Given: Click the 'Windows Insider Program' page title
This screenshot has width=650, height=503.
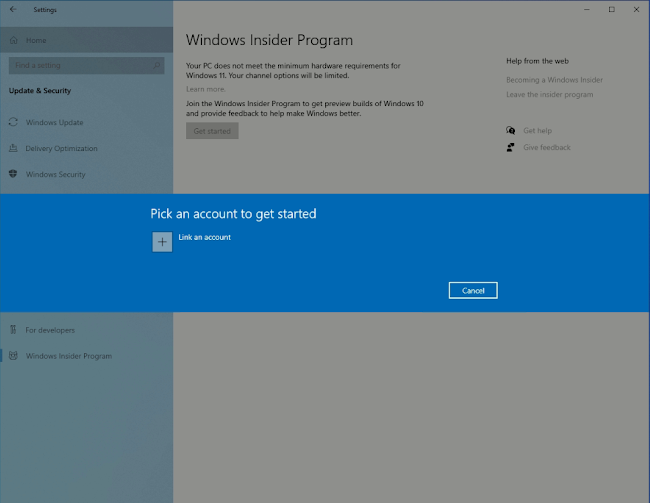Looking at the screenshot, I should (269, 40).
